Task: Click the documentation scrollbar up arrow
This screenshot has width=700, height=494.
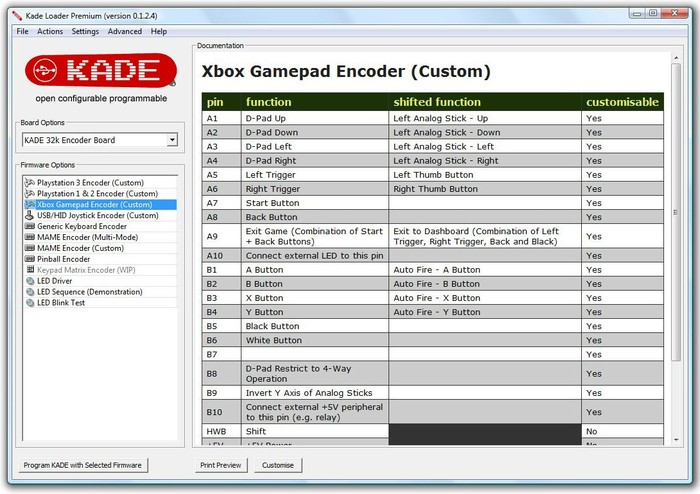Action: pos(676,58)
